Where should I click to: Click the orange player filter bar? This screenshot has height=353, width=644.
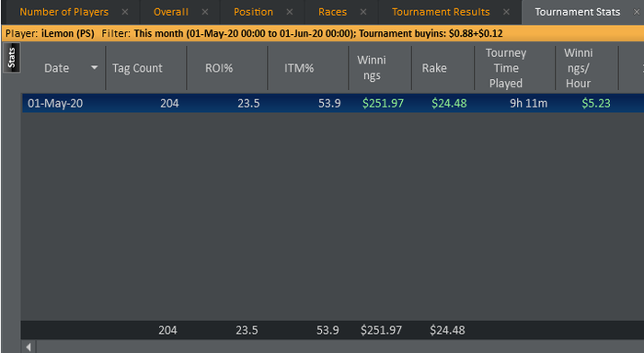pyautogui.click(x=323, y=33)
